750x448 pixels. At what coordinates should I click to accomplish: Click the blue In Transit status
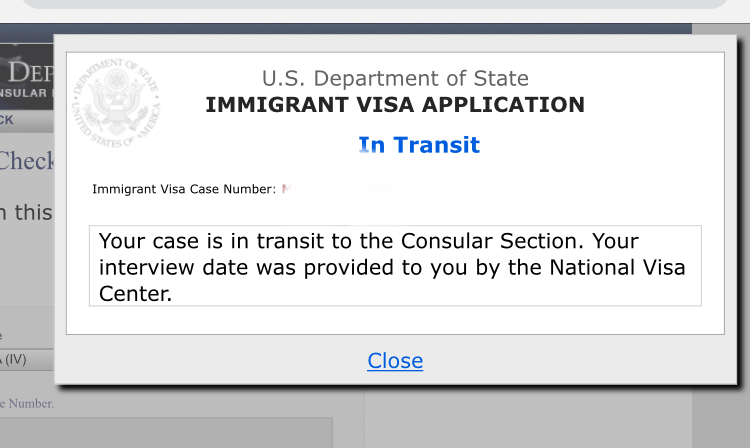pyautogui.click(x=419, y=145)
